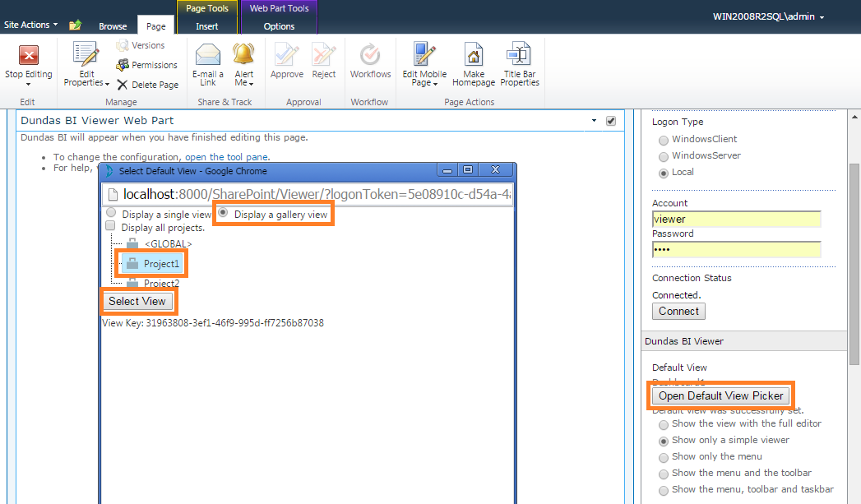
Task: Click the tool pane vertical scrollbar
Action: 854,264
